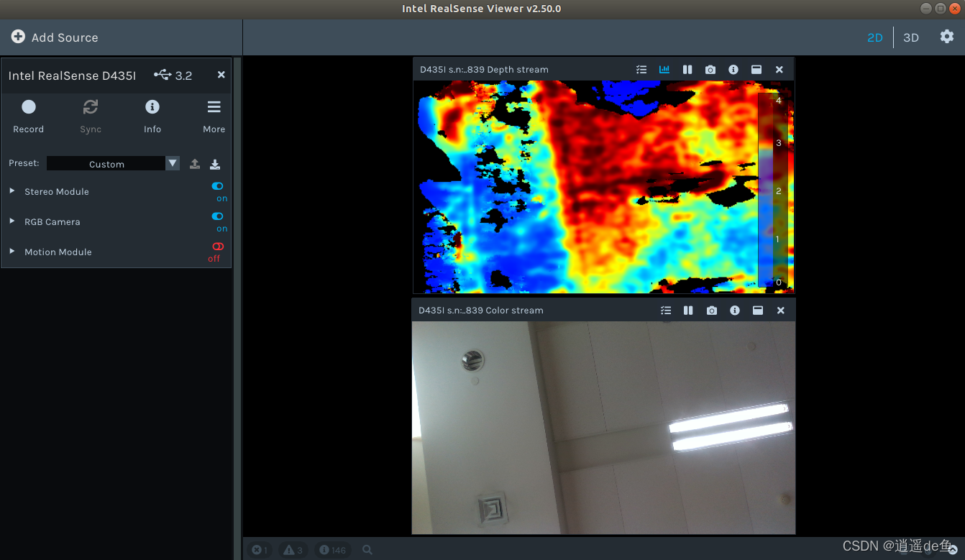Screen dimensions: 965x560
Task: Upload a custom preset file
Action: point(194,163)
